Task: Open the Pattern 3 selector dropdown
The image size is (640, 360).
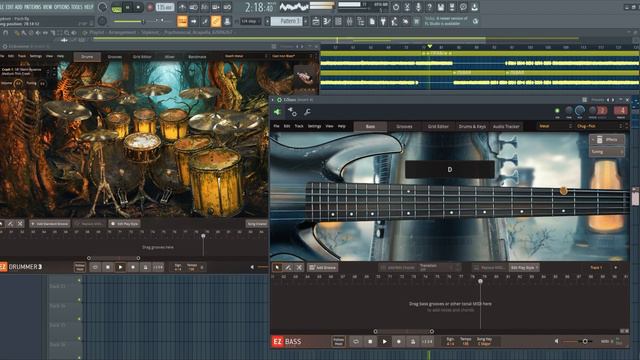Action: coord(287,21)
